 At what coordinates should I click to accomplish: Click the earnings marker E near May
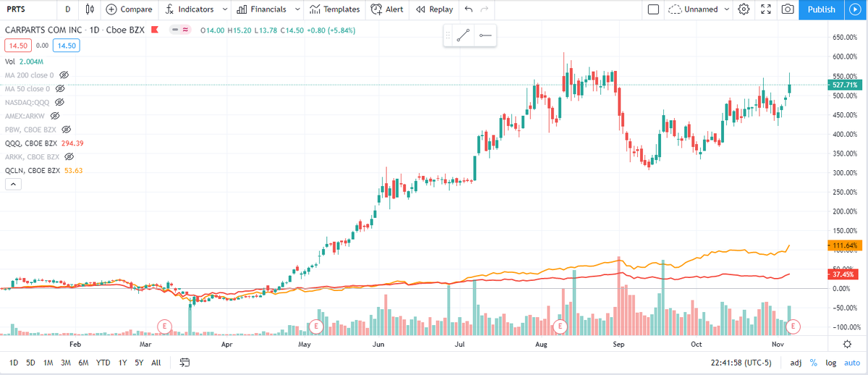(x=315, y=326)
